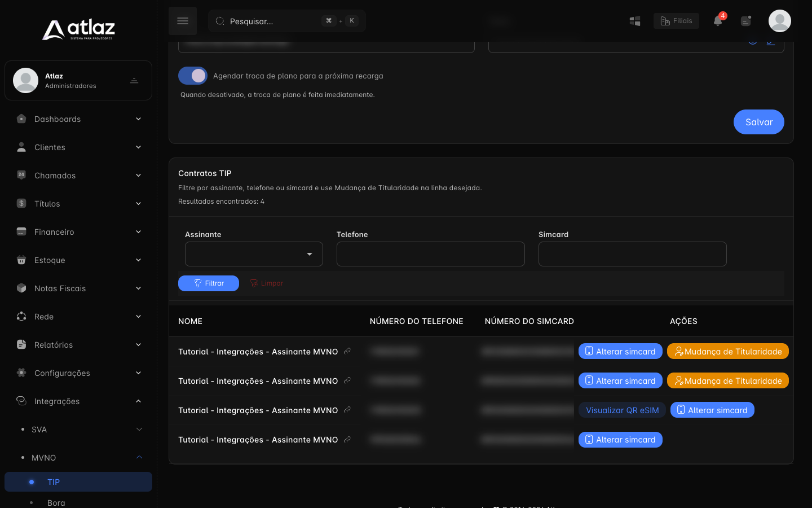Click Mudança de Titularidade in first row
812x508 pixels.
728,352
